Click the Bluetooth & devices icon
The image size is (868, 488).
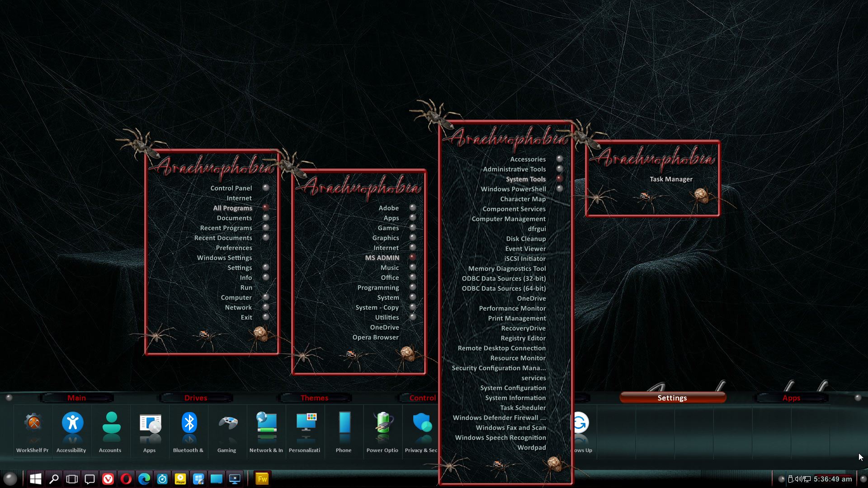click(x=189, y=423)
